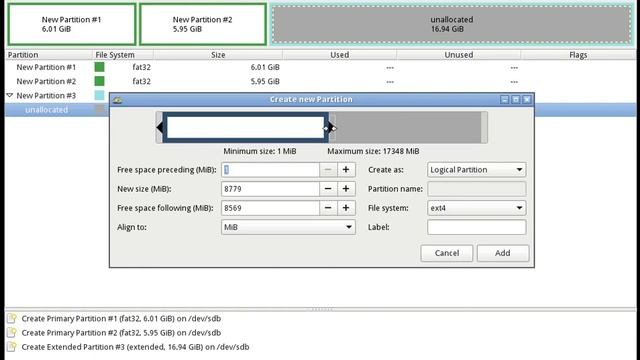640x360 pixels.
Task: Click the disabled Partition name field
Action: coord(476,189)
